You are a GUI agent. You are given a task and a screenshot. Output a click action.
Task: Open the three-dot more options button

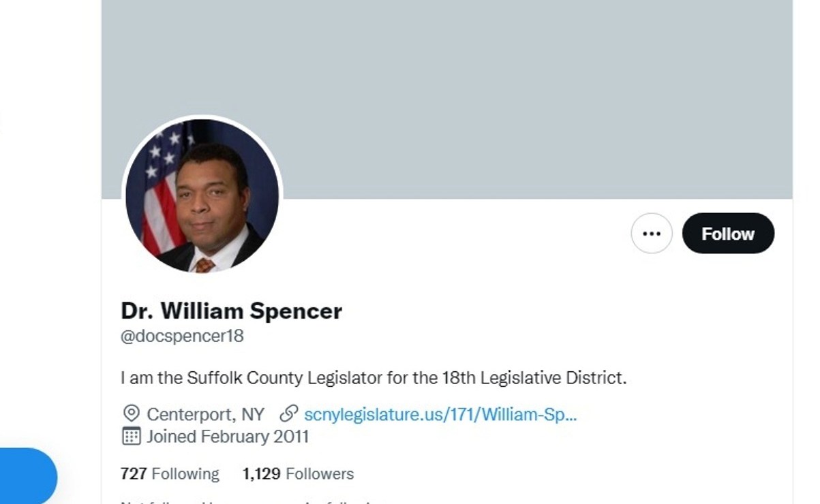coord(652,234)
